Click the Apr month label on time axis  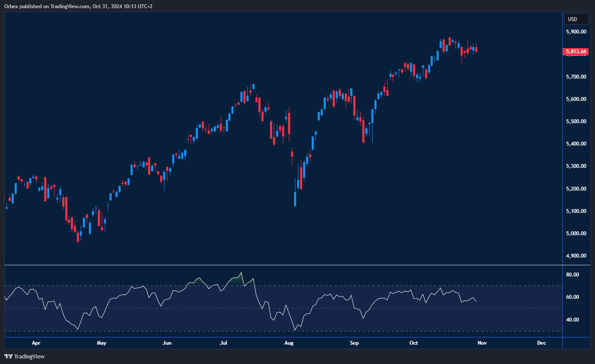[x=36, y=343]
